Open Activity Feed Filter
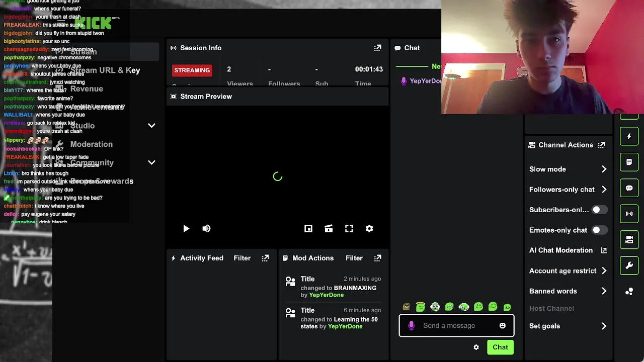The image size is (644, 362). pos(242,258)
